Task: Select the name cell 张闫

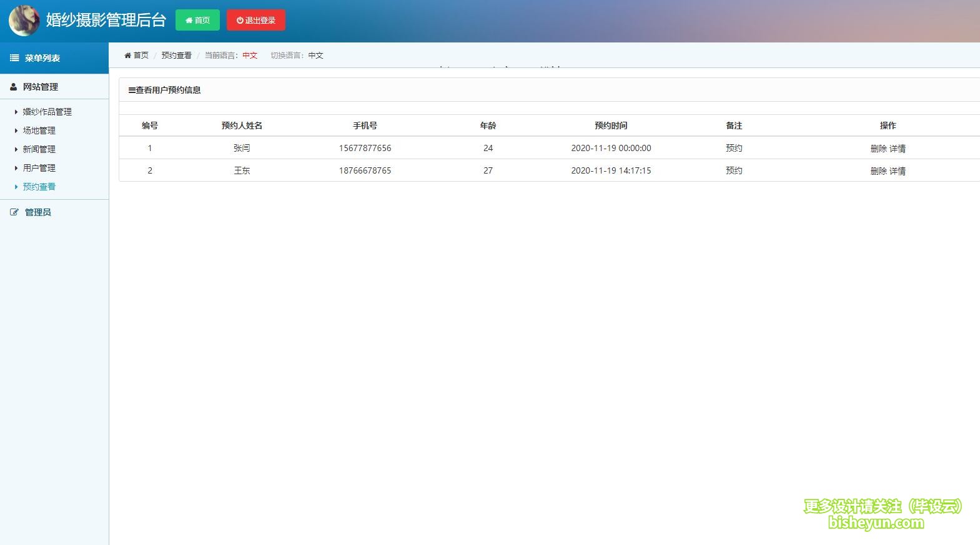Action: click(242, 148)
